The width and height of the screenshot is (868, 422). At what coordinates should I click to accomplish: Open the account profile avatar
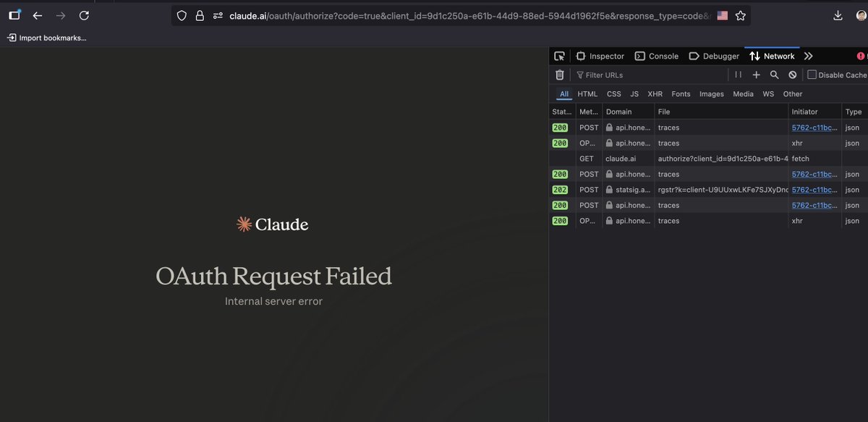861,15
